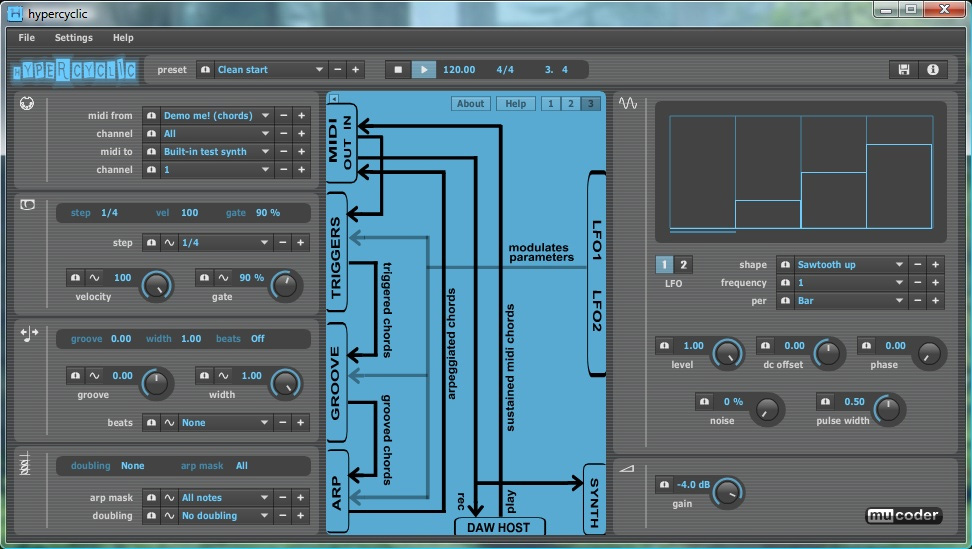
Task: Start playback with the play button
Action: point(423,69)
